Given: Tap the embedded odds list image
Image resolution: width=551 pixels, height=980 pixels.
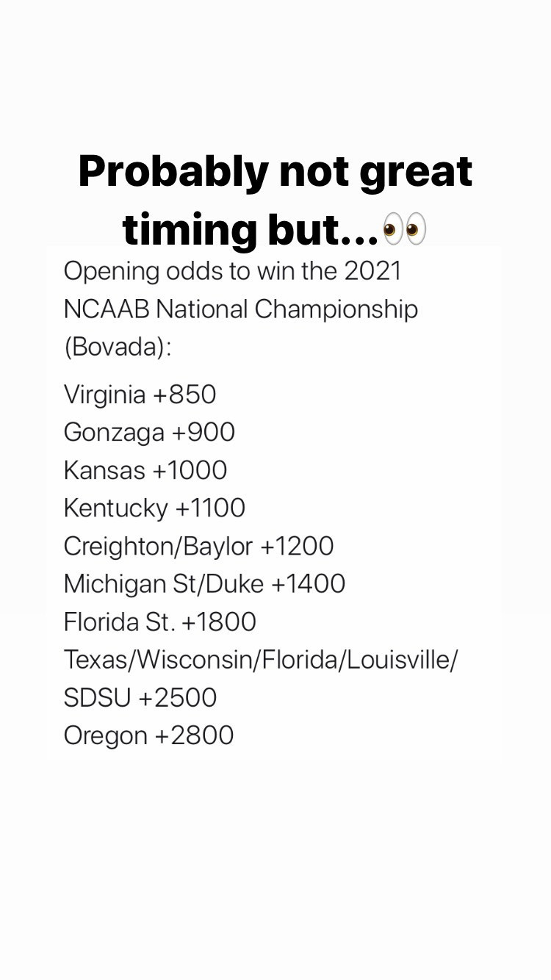Looking at the screenshot, I should 275,504.
